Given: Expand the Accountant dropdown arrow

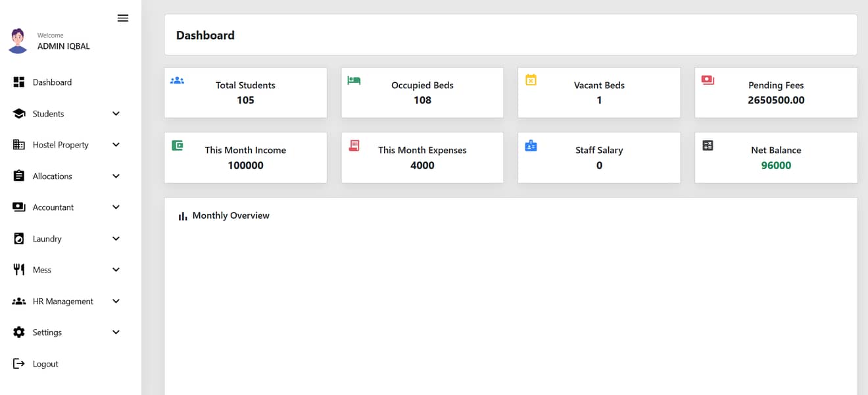Looking at the screenshot, I should 116,207.
